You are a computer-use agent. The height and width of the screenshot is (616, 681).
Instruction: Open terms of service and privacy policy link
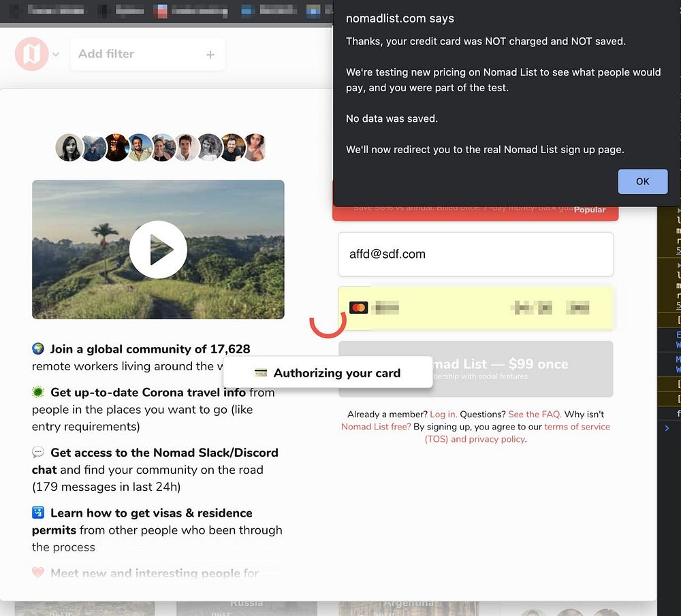click(x=517, y=433)
